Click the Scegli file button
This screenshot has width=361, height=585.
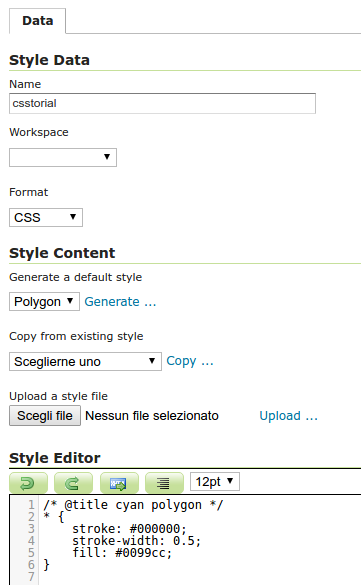45,416
